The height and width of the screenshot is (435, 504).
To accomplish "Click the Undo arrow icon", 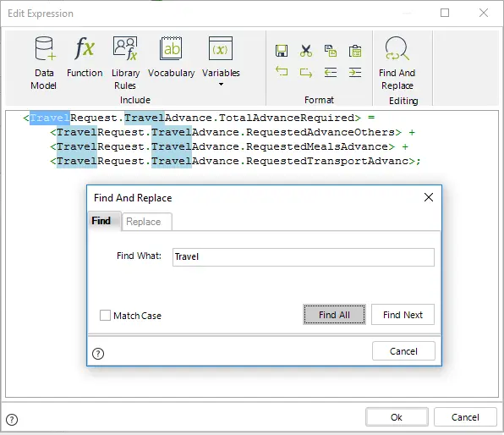I will coord(282,72).
